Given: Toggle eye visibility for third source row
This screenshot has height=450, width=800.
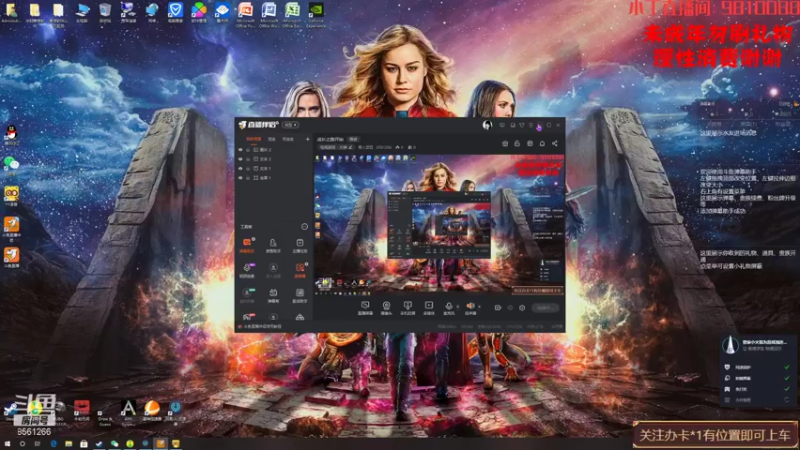Looking at the screenshot, I should [x=241, y=168].
